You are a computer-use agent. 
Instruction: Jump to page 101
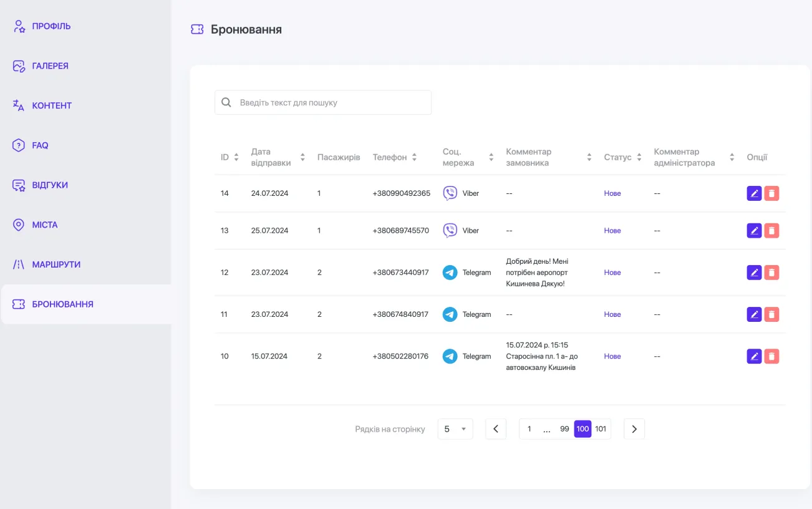pyautogui.click(x=601, y=429)
